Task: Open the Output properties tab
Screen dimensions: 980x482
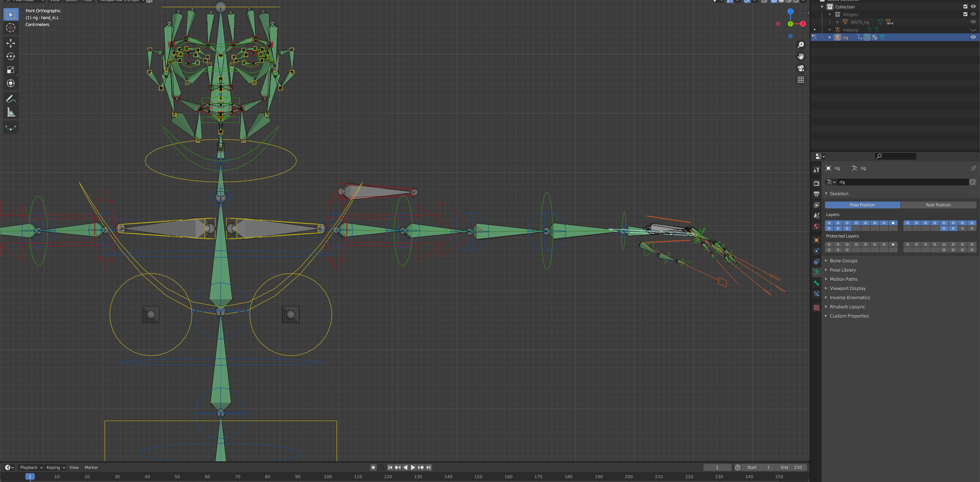Action: coord(817,194)
